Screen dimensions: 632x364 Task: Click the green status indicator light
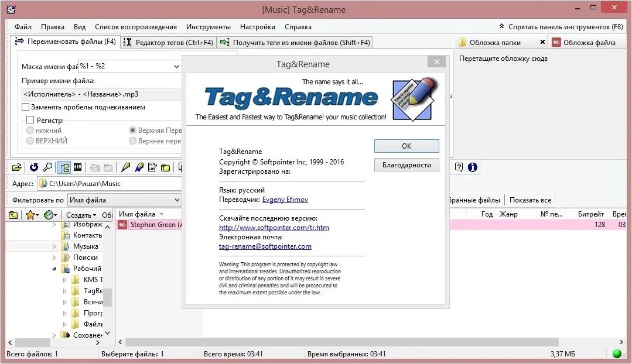point(617,353)
